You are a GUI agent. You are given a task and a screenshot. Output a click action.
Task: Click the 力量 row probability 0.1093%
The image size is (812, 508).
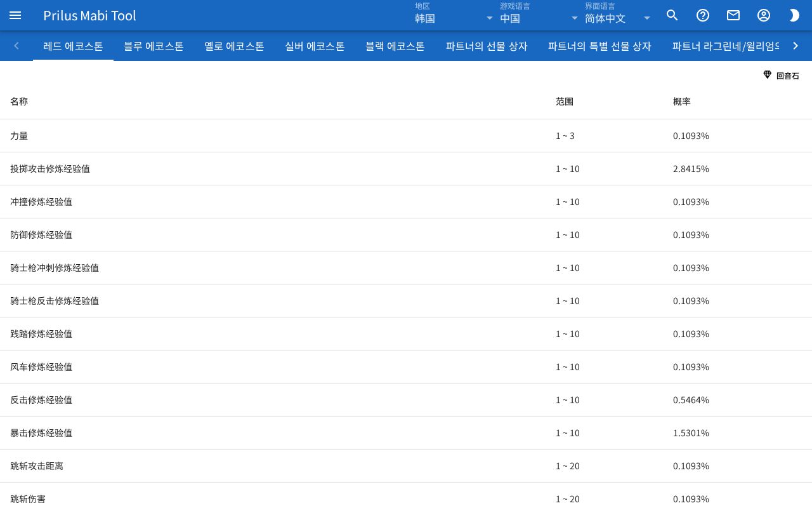691,136
